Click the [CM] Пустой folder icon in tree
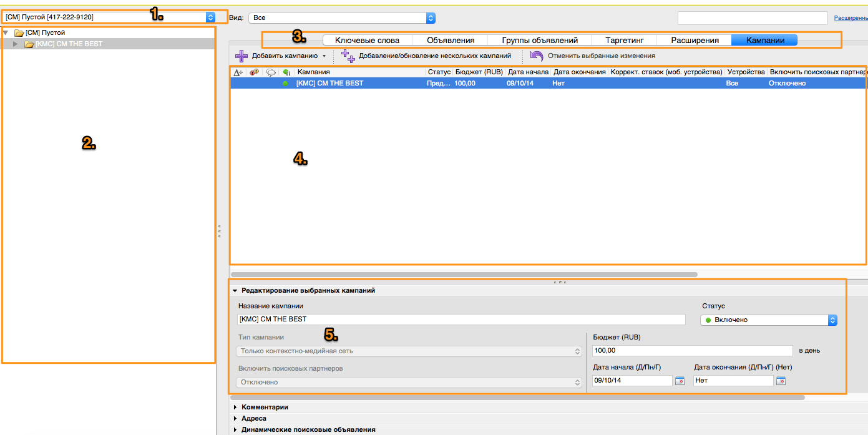This screenshot has width=868, height=435. point(19,32)
